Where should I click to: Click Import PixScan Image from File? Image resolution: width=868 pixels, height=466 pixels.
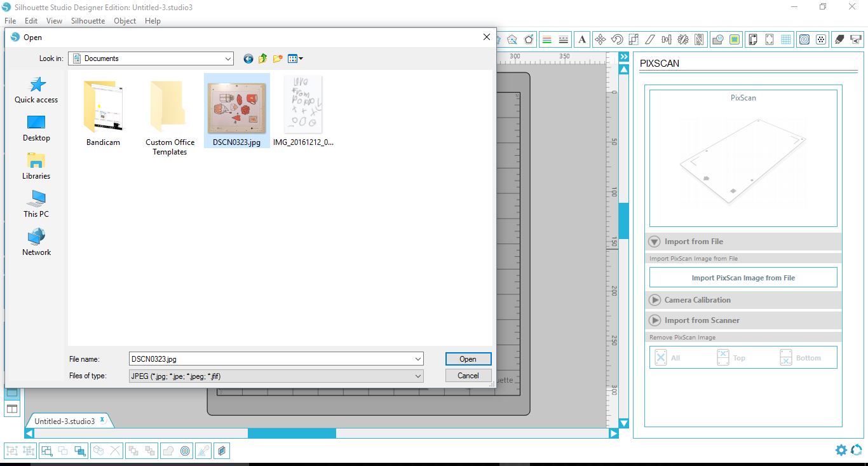tap(743, 277)
